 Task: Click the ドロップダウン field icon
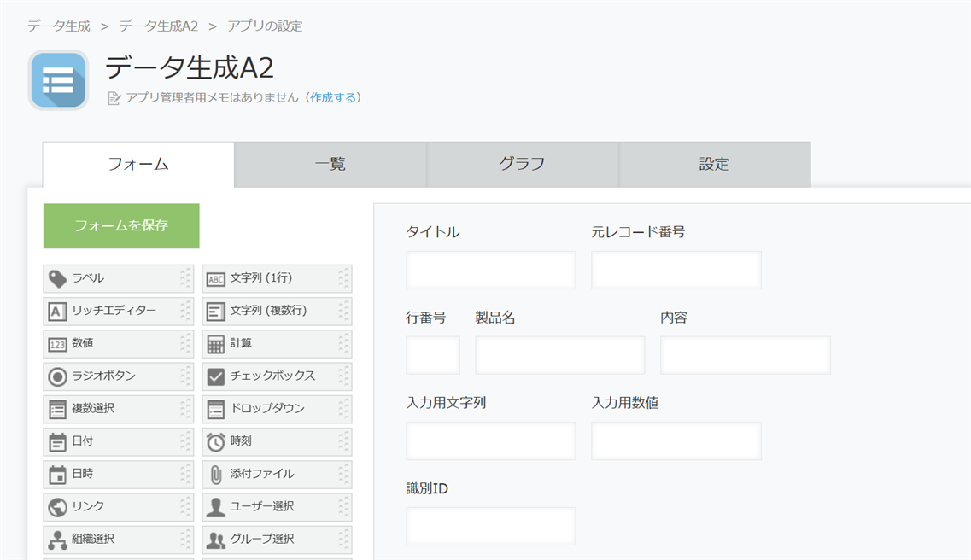[215, 409]
